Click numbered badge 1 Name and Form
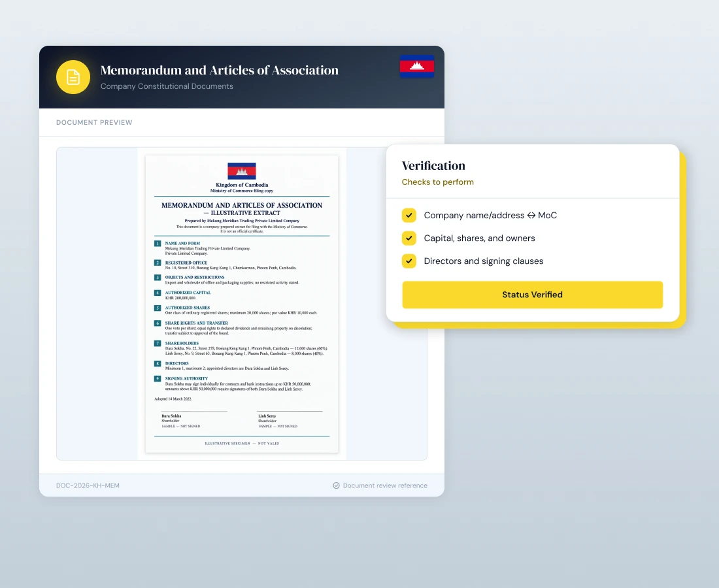This screenshot has height=588, width=719. click(158, 243)
